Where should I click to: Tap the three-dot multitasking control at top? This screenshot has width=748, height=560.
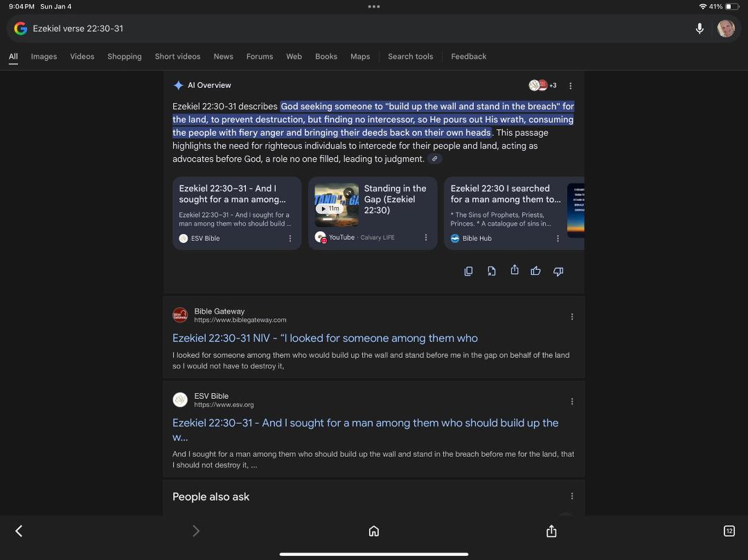[374, 7]
